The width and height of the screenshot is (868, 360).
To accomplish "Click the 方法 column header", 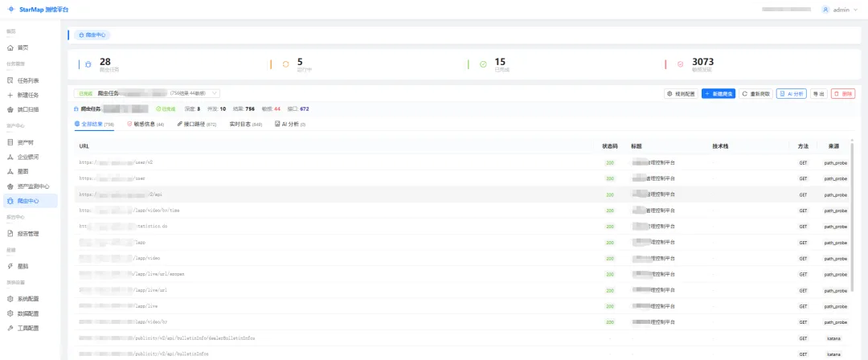I will pos(803,146).
